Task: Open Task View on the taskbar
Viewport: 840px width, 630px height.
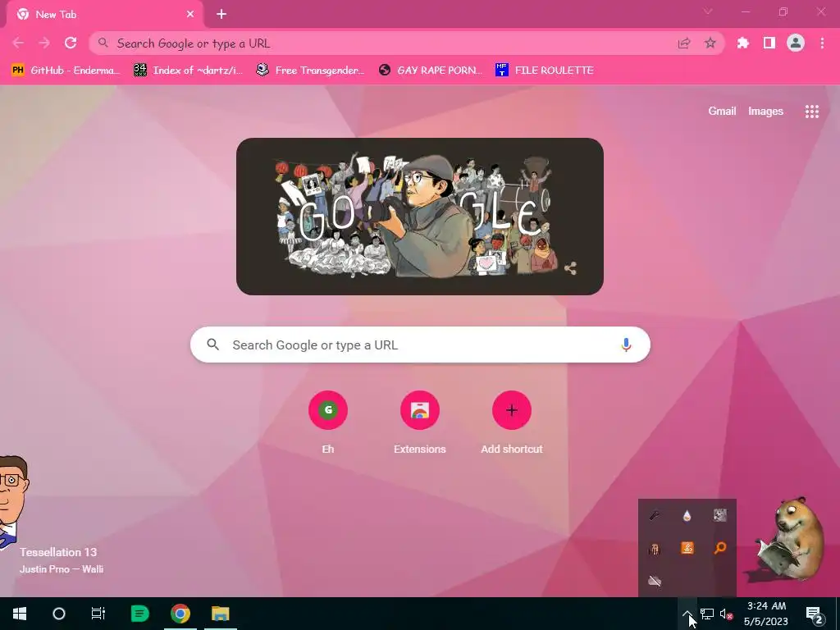Action: 98,614
